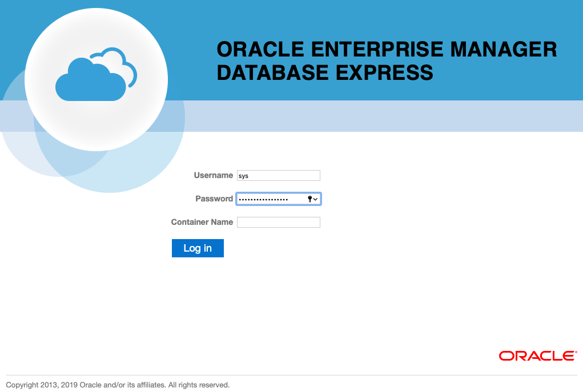Click the Oracle Enterprise Manager Database Express title
The image size is (583, 392).
(x=387, y=61)
